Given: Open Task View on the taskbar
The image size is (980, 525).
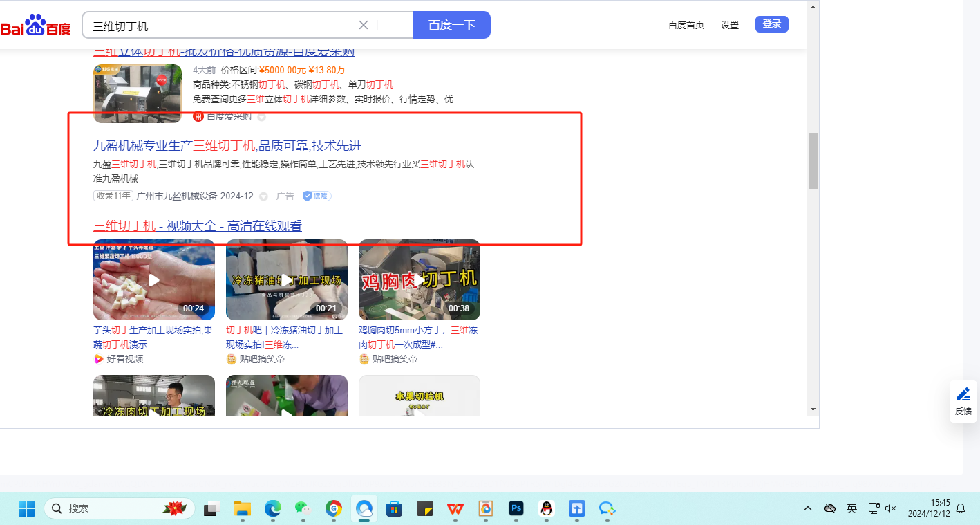Looking at the screenshot, I should tap(211, 508).
